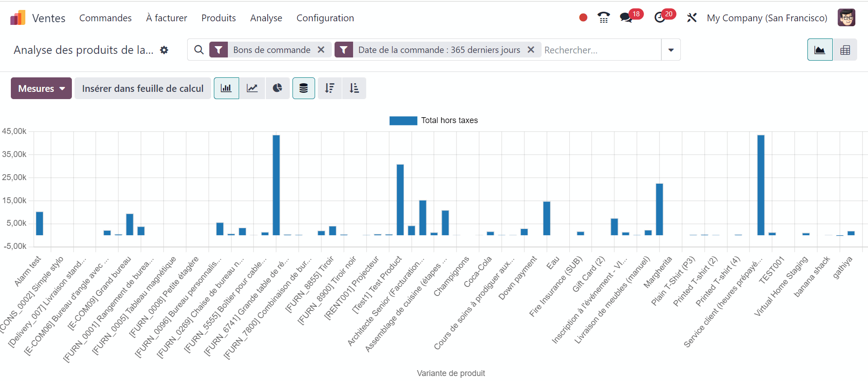Switch to bar chart mode
Viewport: 868px width, 381px height.
point(226,88)
